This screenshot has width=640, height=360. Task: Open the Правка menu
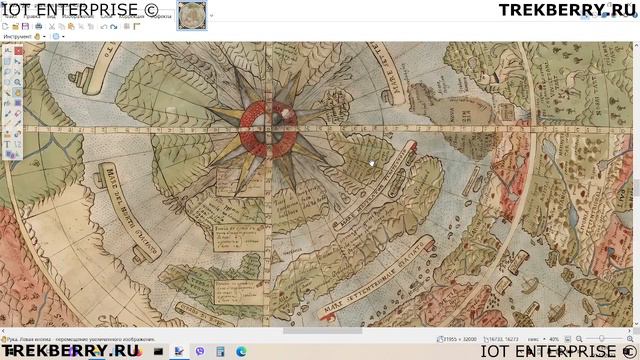coord(32,16)
